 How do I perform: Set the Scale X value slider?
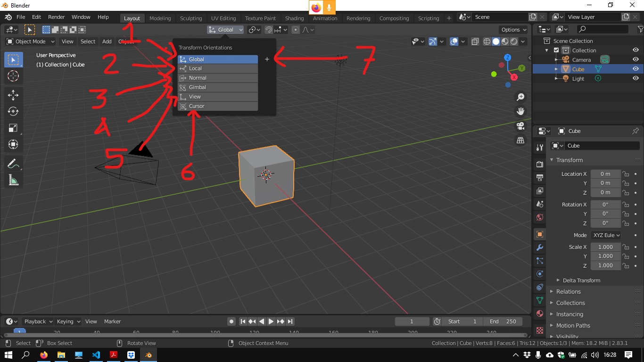pos(606,247)
